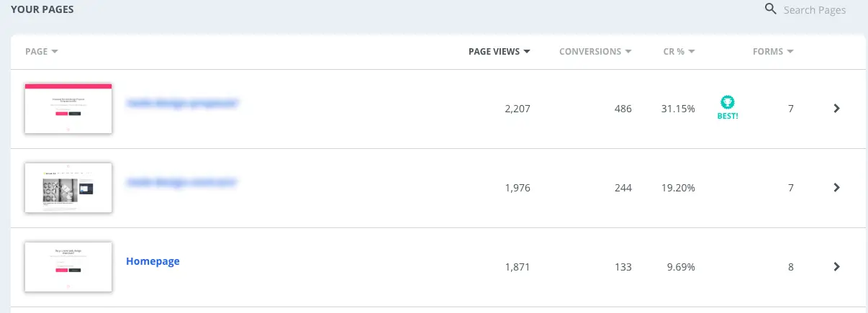Select the pink-header page thumbnail
868x313 pixels.
coord(68,108)
